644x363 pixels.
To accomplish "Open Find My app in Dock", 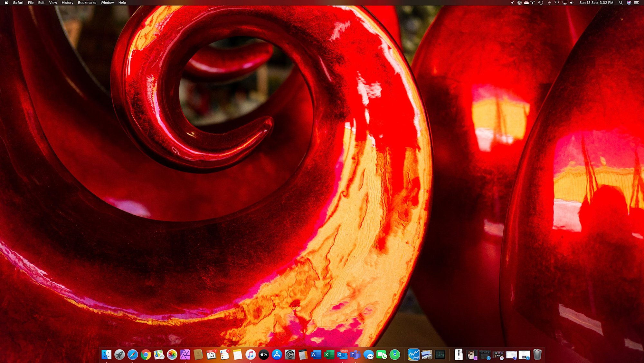I will [395, 355].
